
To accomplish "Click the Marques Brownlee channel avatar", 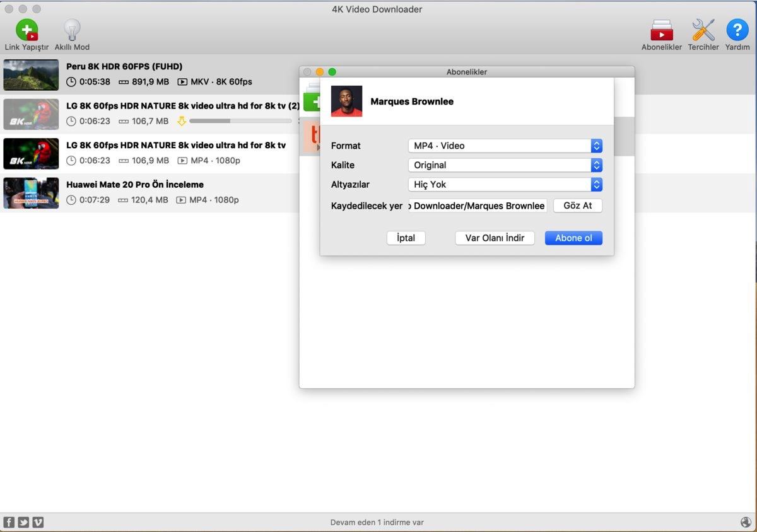I will [x=347, y=101].
